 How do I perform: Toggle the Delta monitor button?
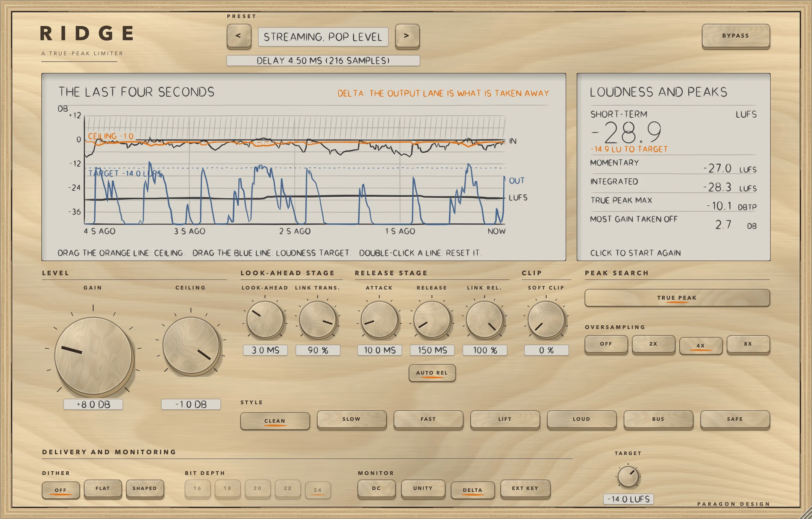[473, 490]
